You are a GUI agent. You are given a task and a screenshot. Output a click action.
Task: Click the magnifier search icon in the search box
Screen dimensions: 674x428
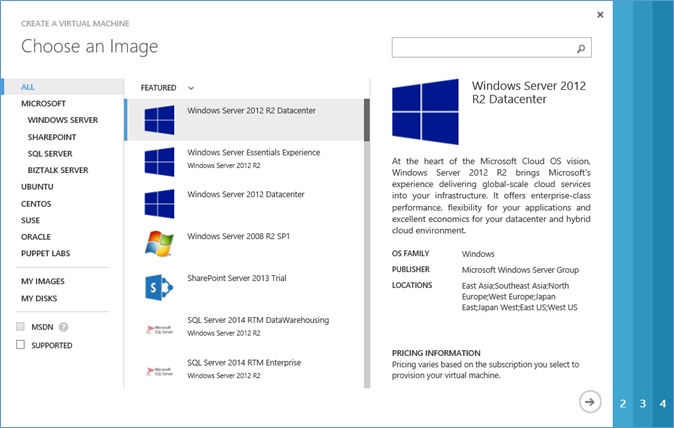(581, 48)
